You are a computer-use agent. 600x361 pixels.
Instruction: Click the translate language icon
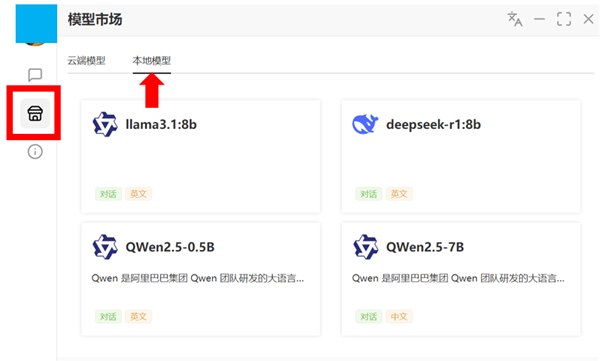tap(515, 19)
